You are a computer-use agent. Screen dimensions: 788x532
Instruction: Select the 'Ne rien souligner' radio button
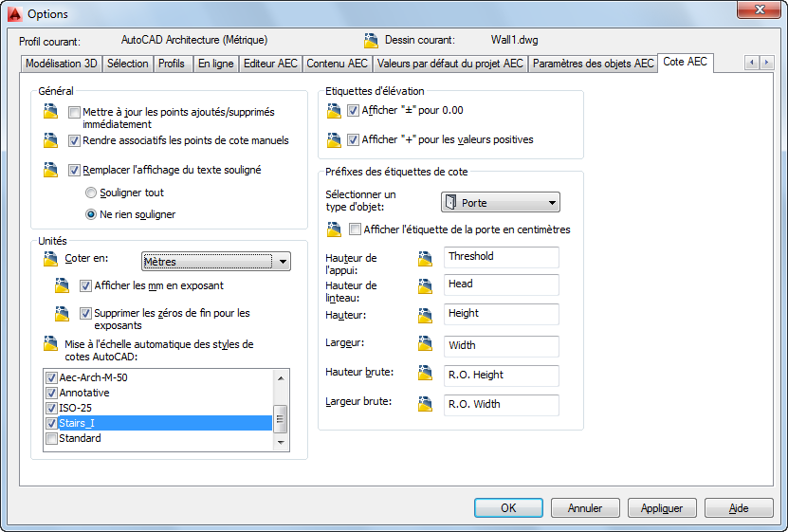(91, 214)
